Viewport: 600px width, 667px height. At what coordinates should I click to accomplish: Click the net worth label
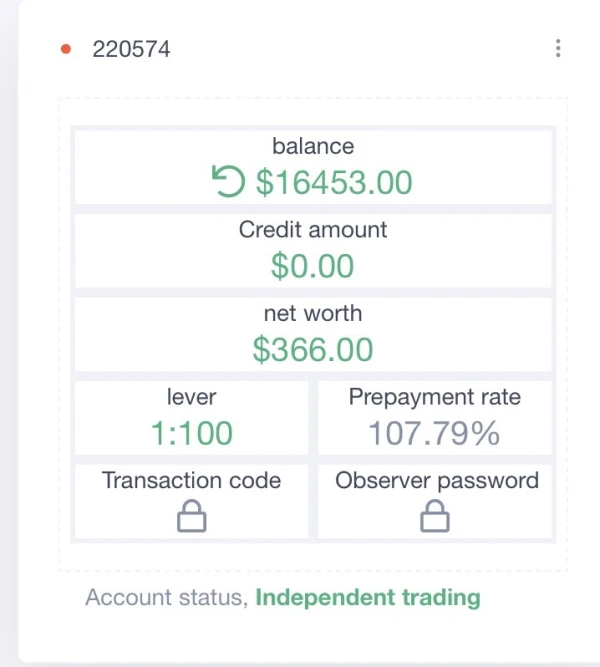click(x=313, y=313)
